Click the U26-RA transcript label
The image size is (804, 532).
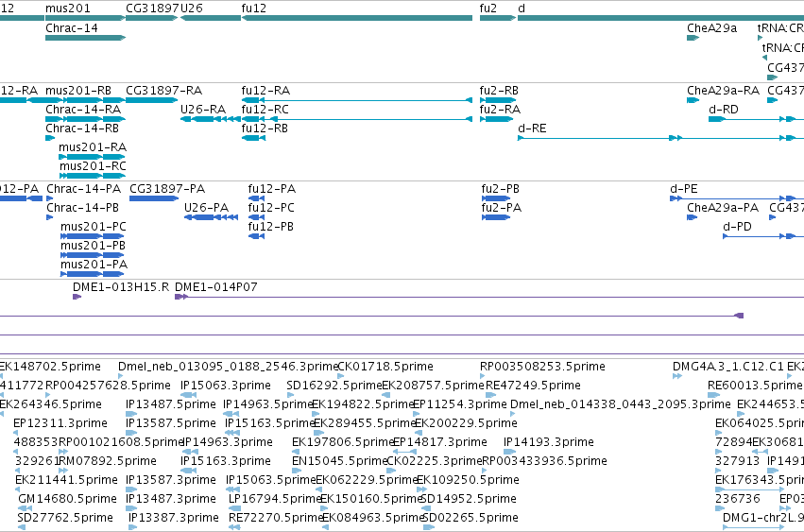tap(203, 110)
